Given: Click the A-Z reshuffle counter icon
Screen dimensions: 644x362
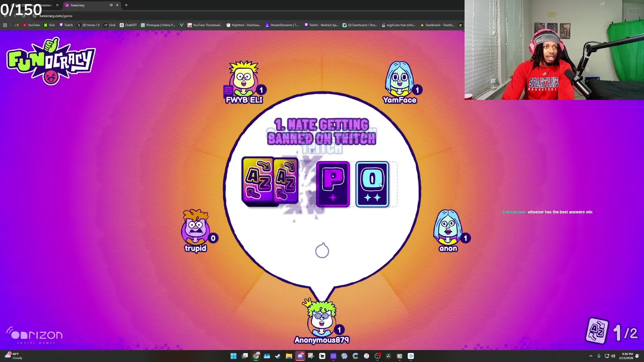Looking at the screenshot, I should point(597,331).
